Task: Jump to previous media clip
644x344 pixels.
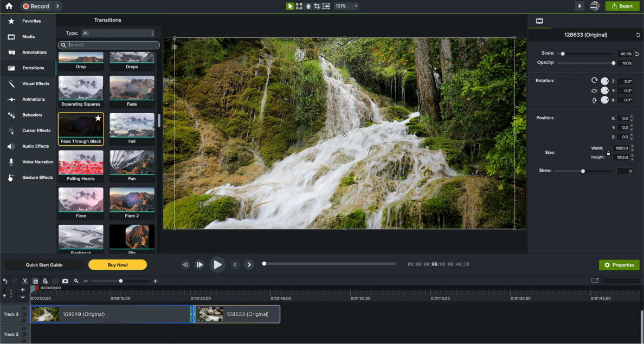Action: click(x=235, y=265)
